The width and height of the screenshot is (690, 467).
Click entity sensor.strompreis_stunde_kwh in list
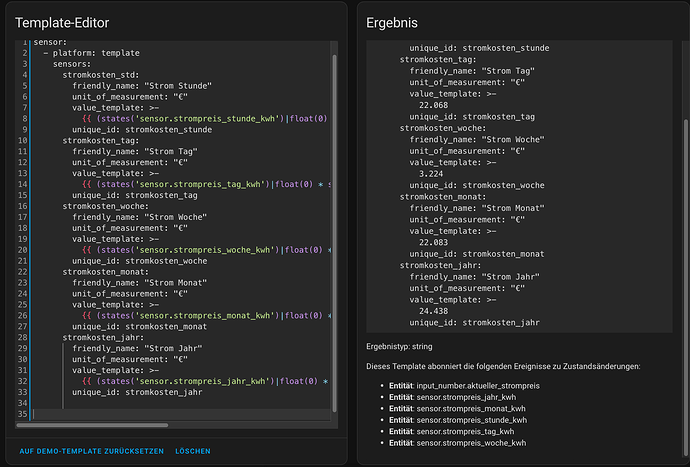click(472, 420)
